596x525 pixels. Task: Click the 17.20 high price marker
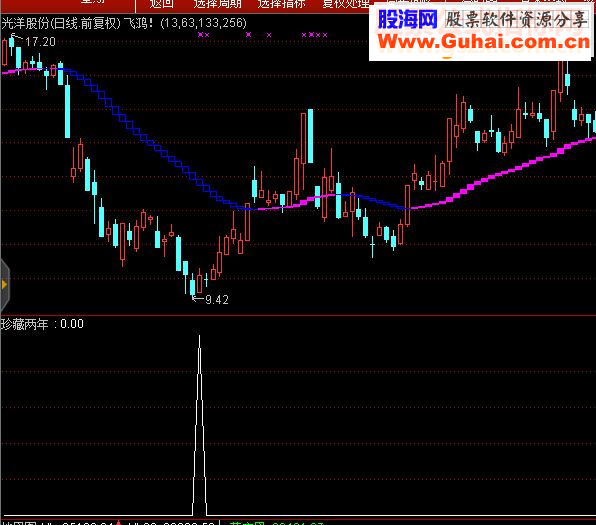[x=40, y=41]
